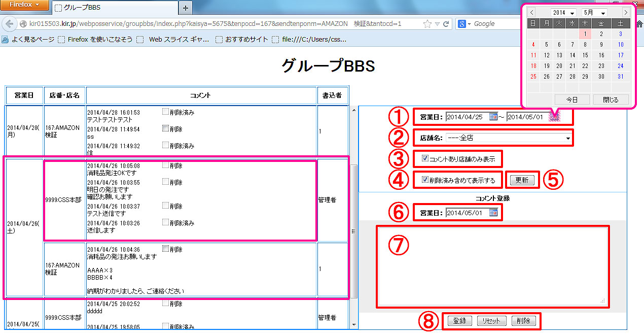Screen dimensions: 644x335
Task: Check 削除 for 消耗品発注OKです comment
Action: (165, 165)
